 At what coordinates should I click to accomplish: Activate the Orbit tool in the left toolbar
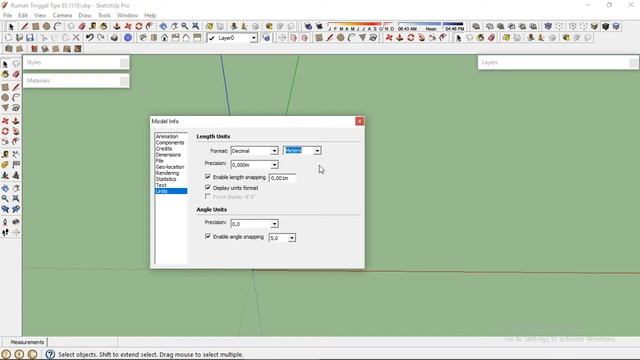pyautogui.click(x=5, y=188)
